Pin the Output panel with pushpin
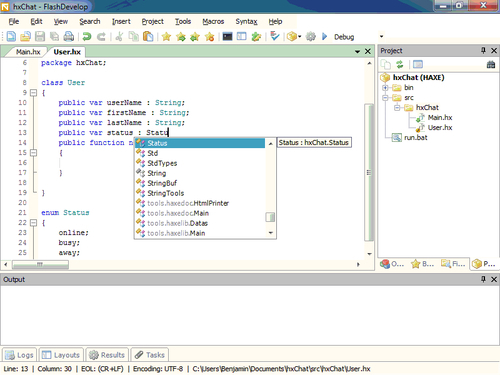500x375 pixels. point(484,279)
